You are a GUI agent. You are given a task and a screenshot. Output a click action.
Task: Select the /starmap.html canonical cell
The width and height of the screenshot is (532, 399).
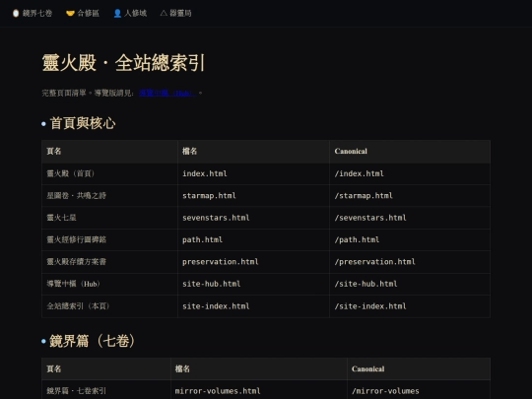pos(410,196)
